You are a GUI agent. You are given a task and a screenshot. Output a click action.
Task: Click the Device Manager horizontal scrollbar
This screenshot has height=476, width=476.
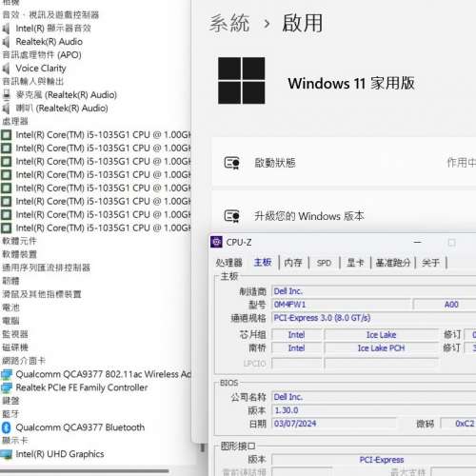(85, 471)
